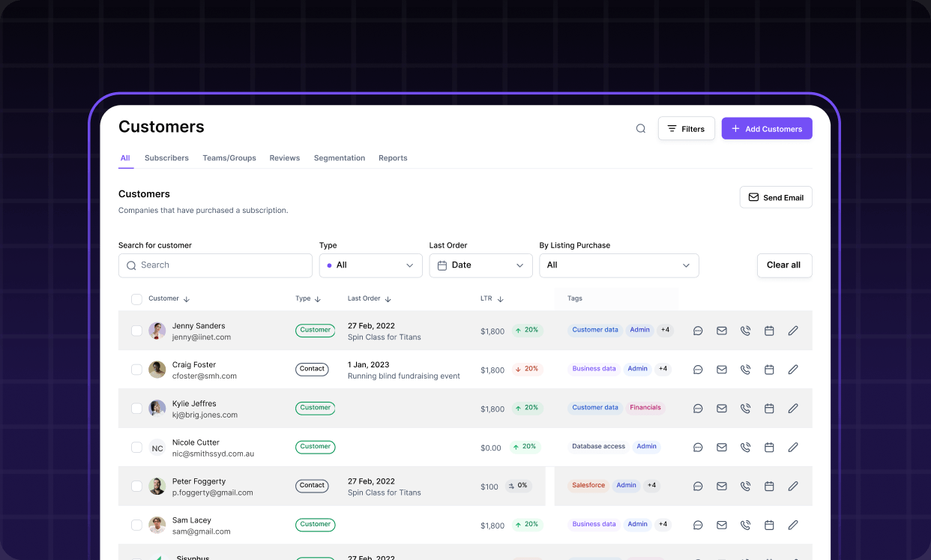Image resolution: width=931 pixels, height=560 pixels.
Task: Click the search magnifier icon in header
Action: click(x=641, y=128)
